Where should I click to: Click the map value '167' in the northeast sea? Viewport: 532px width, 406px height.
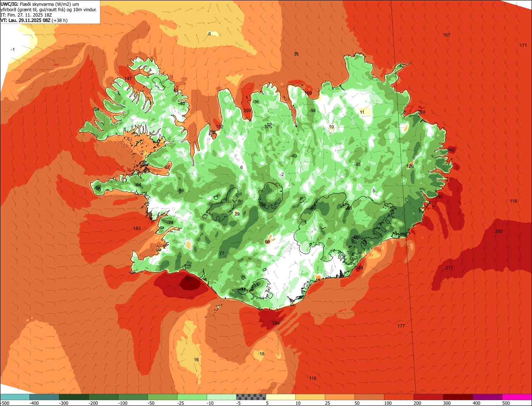point(447,35)
